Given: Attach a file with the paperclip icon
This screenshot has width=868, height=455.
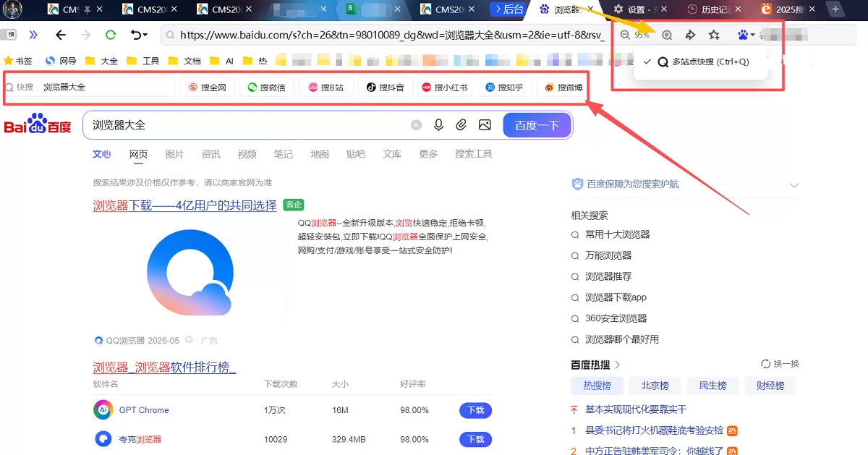Looking at the screenshot, I should click(x=461, y=125).
